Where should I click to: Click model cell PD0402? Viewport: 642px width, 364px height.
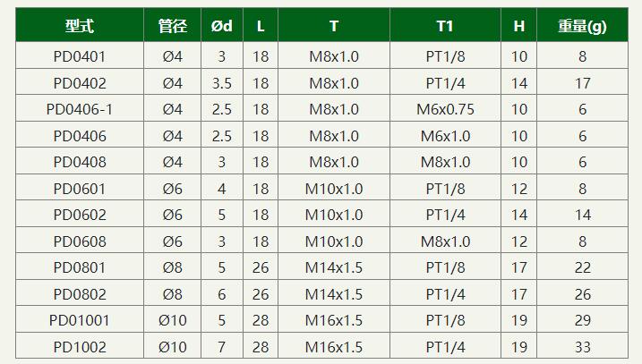coord(80,82)
